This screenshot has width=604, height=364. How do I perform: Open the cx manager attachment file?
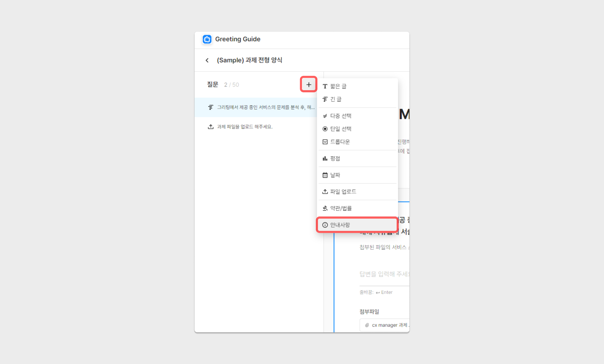point(389,325)
